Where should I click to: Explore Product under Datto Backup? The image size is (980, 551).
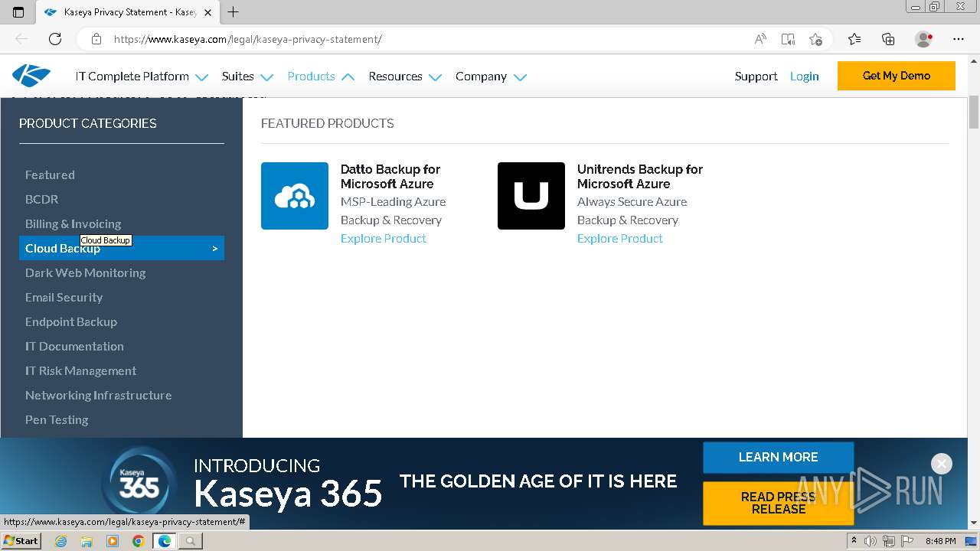point(383,238)
